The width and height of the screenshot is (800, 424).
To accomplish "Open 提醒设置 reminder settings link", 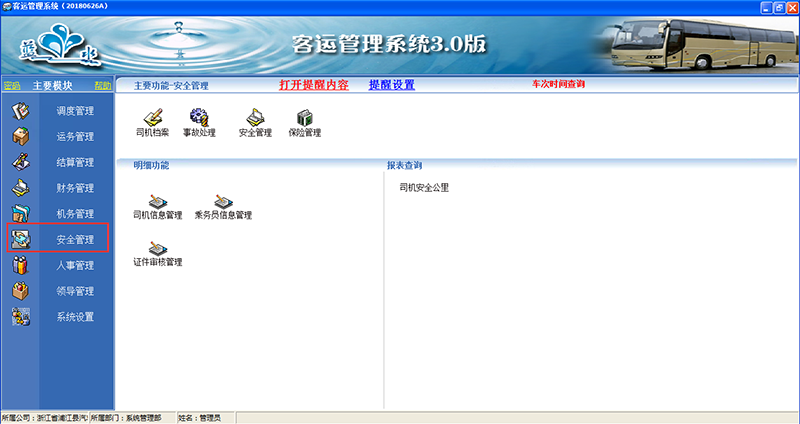I will coord(392,85).
